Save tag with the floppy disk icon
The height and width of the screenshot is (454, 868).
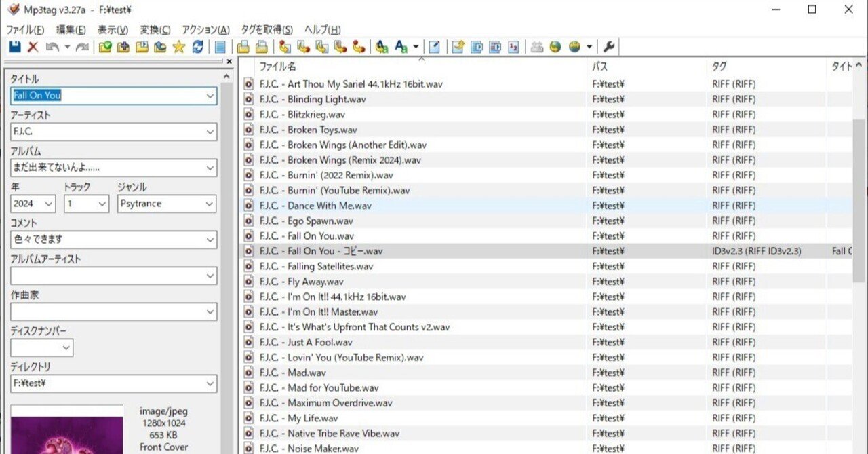point(15,47)
